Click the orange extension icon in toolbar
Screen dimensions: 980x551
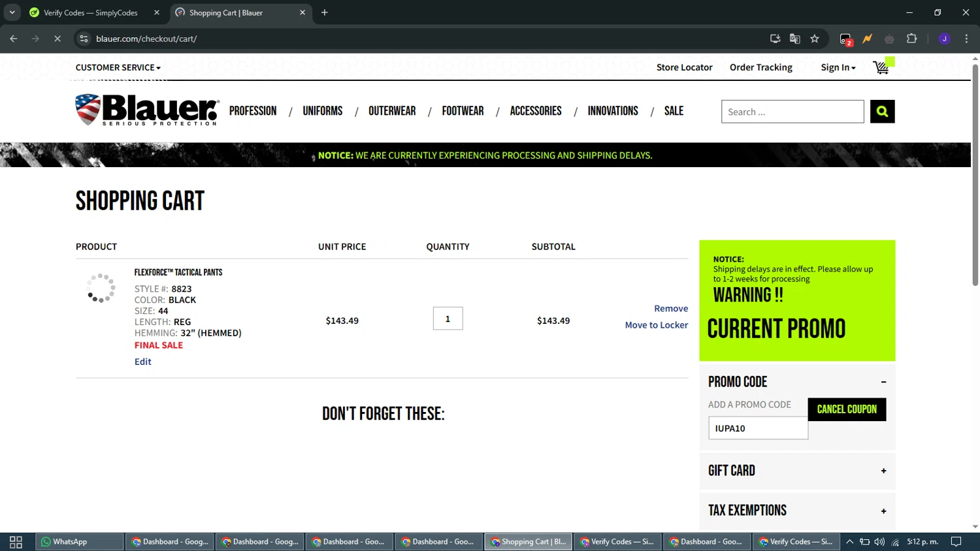coord(868,39)
